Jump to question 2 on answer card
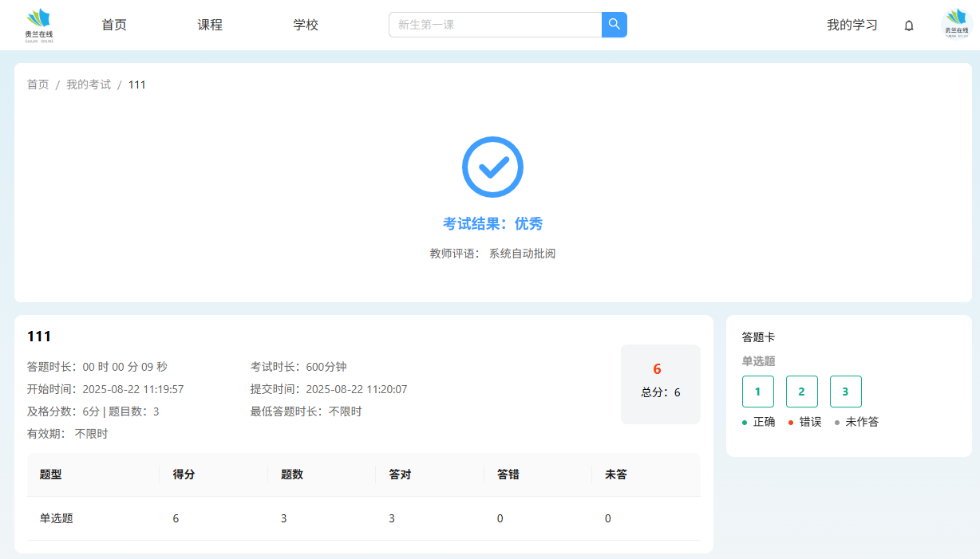 click(x=801, y=392)
